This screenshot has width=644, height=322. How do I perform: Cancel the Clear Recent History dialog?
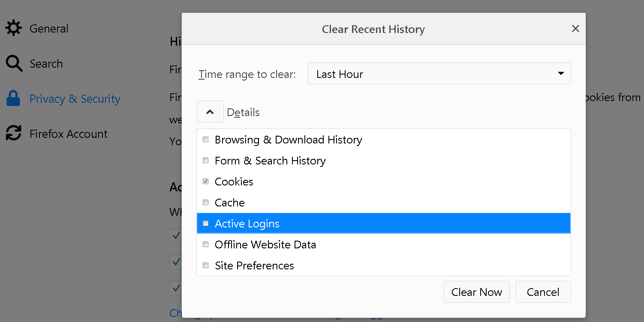pyautogui.click(x=543, y=292)
